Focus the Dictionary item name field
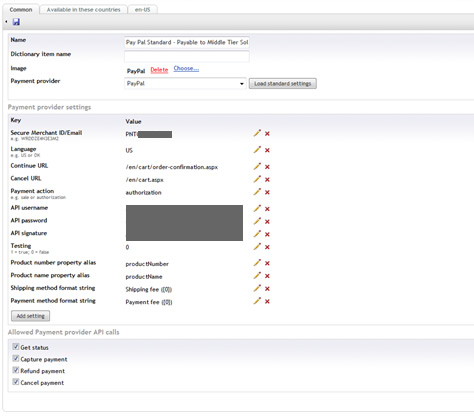The height and width of the screenshot is (417, 474). coord(187,56)
